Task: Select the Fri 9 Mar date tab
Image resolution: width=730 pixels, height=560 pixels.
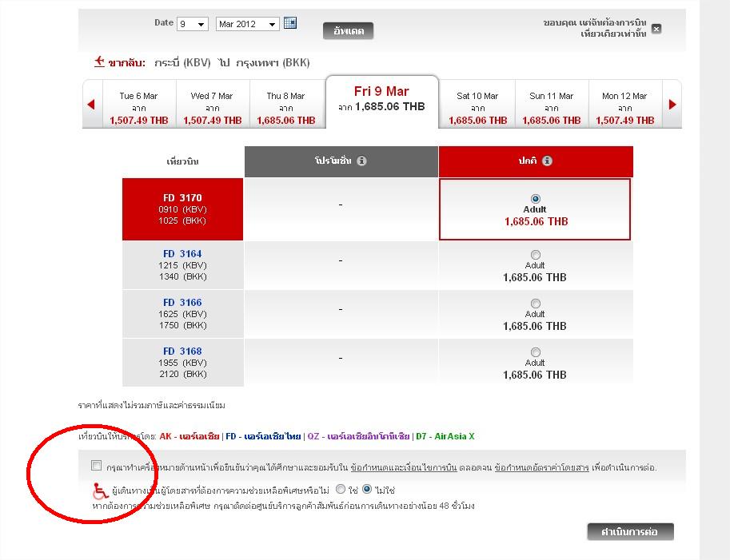Action: 381,101
